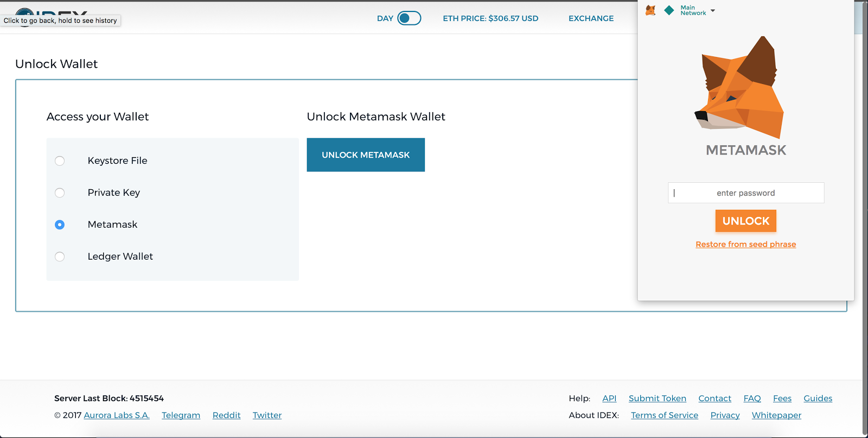The height and width of the screenshot is (438, 868).
Task: Click the small MetaMask fox icon
Action: [650, 10]
